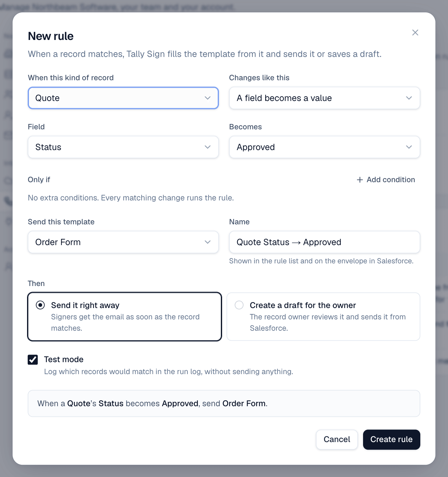Click the rule Name input field
Image resolution: width=448 pixels, height=477 pixels.
pos(324,242)
